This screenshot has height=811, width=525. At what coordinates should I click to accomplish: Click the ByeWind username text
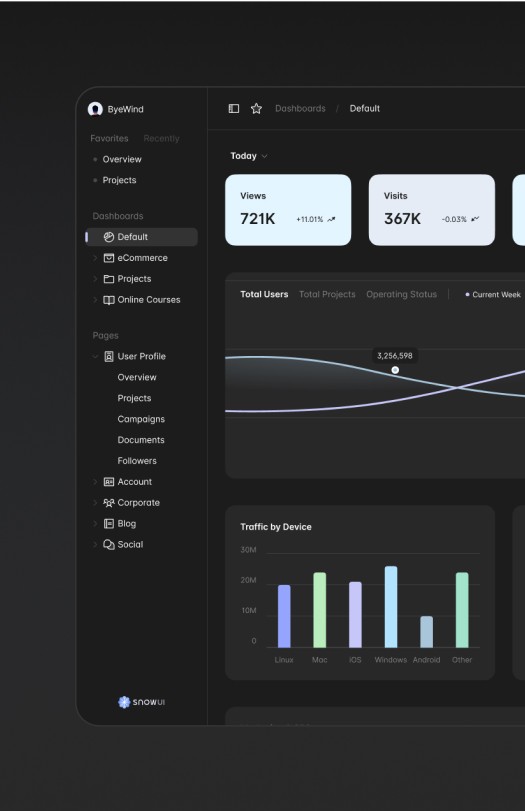tap(126, 109)
